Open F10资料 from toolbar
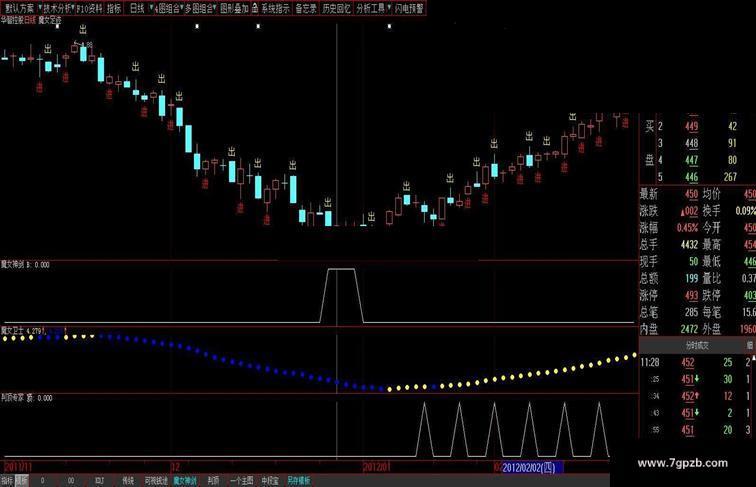The width and height of the screenshot is (756, 487). (90, 8)
